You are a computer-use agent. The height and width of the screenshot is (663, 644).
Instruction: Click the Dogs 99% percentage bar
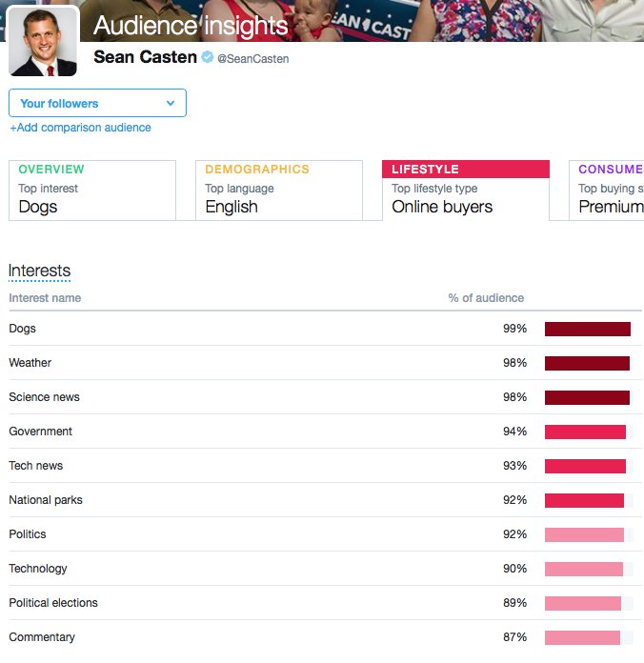tap(588, 329)
